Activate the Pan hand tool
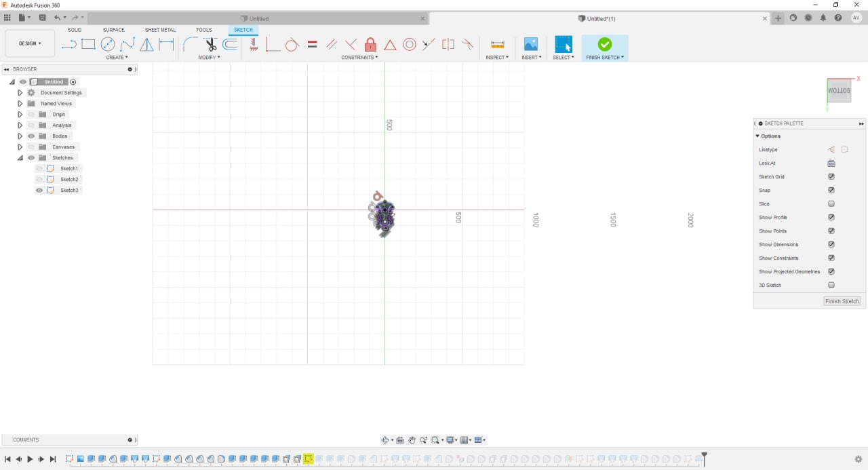The width and height of the screenshot is (868, 470). tap(412, 440)
